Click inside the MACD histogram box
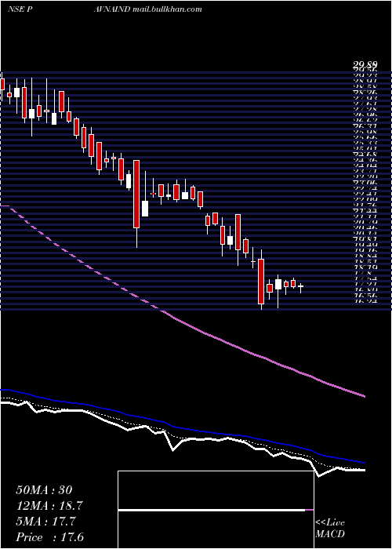Viewport: 392px width, 549px height. [216, 510]
